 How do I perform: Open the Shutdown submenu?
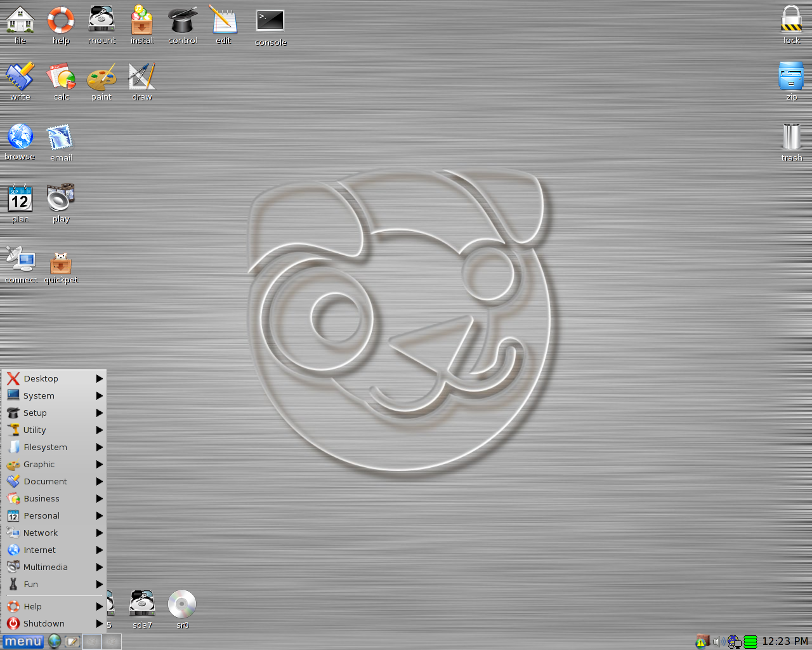tap(55, 623)
